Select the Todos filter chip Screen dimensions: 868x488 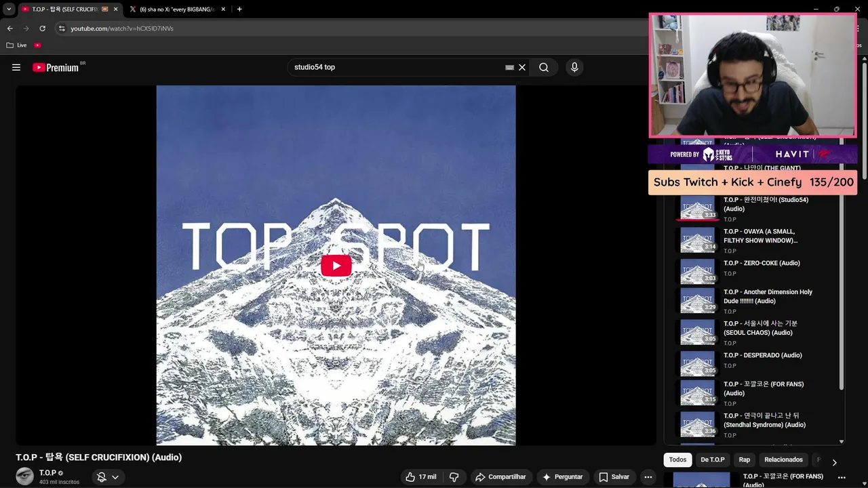[x=677, y=460]
